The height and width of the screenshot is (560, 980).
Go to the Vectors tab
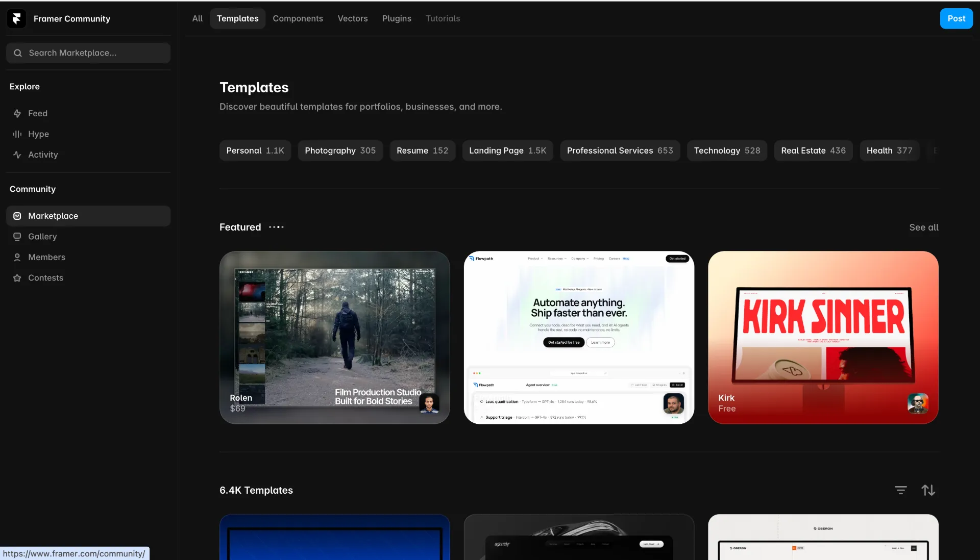(353, 18)
